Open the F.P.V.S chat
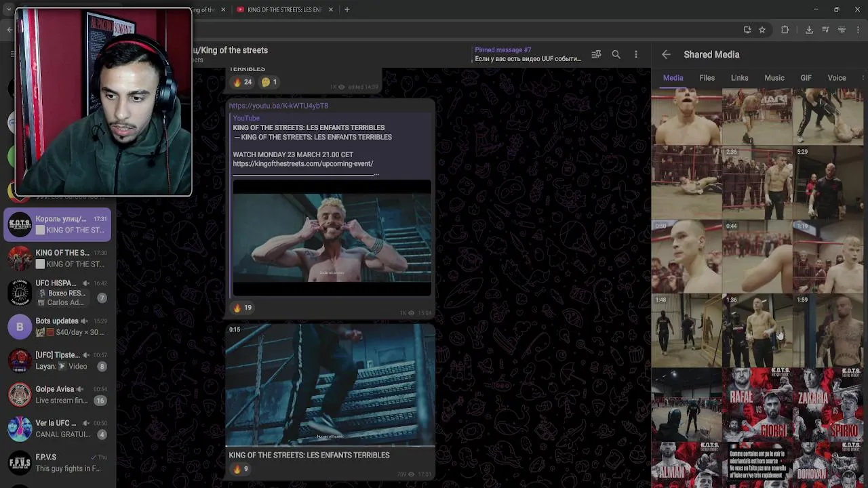This screenshot has height=488, width=868. [x=58, y=462]
